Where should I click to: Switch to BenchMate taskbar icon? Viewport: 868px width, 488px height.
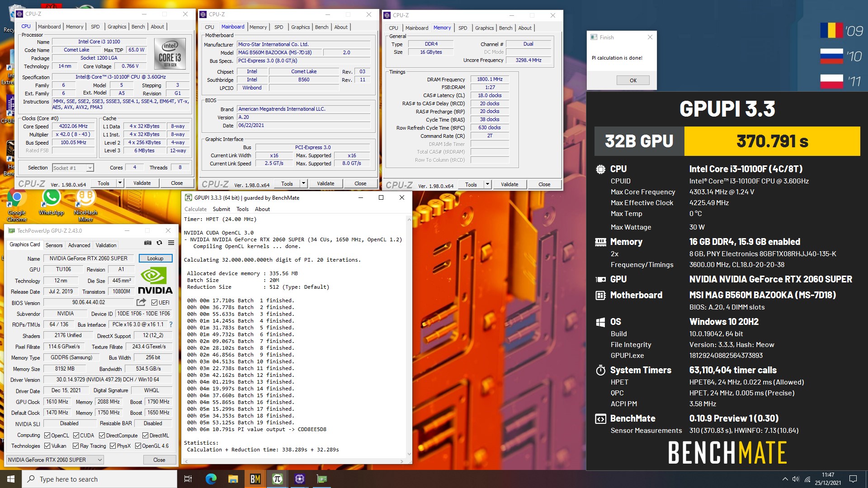point(255,479)
